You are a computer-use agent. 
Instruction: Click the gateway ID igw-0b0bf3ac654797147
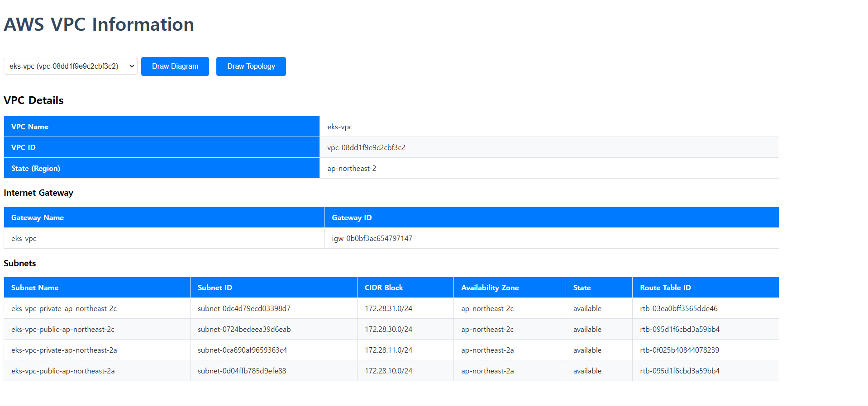point(372,238)
